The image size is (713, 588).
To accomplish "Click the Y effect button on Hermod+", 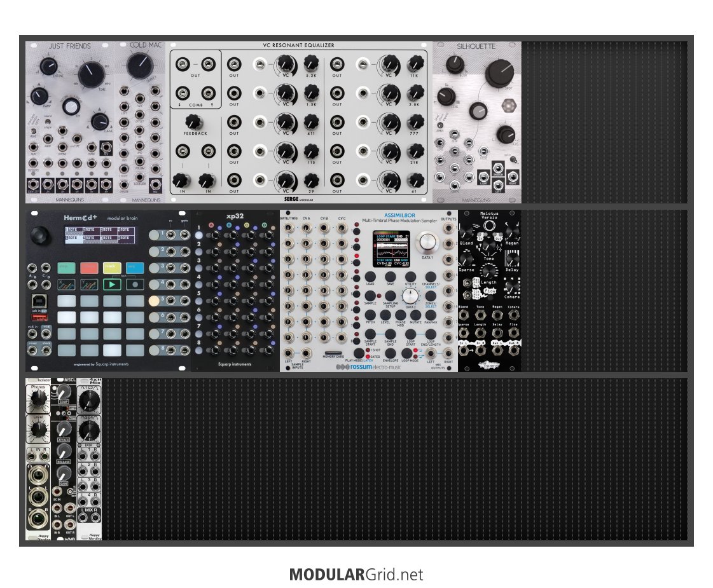I will click(x=89, y=284).
